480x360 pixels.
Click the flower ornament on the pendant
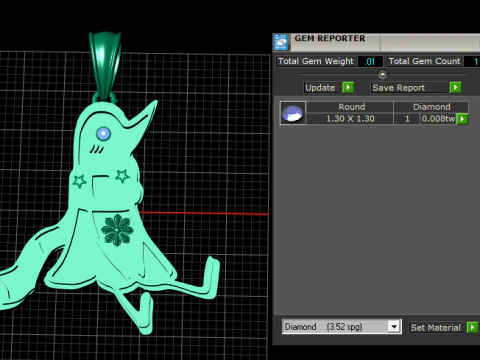(x=117, y=230)
